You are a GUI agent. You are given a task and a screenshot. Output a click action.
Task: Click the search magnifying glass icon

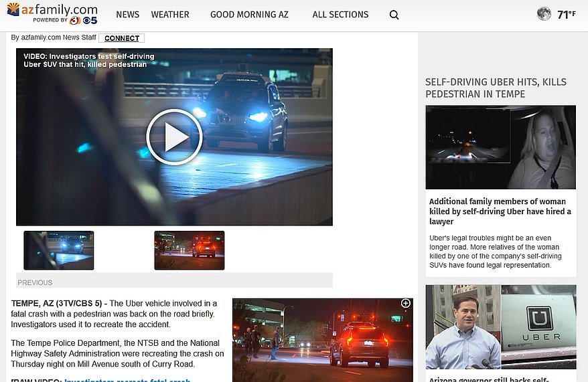(394, 15)
